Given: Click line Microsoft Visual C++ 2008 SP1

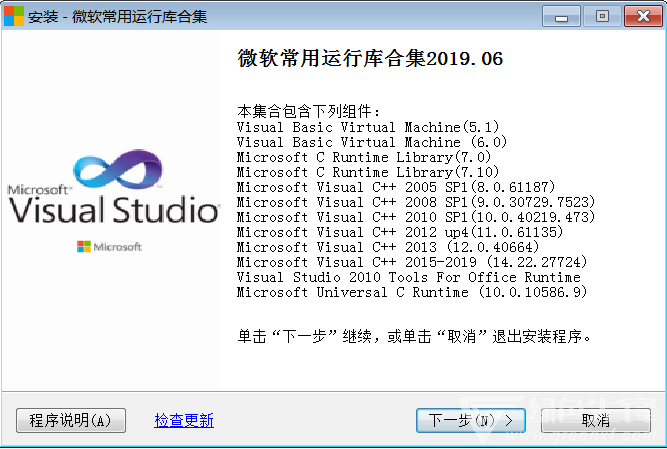Looking at the screenshot, I should coord(416,202).
